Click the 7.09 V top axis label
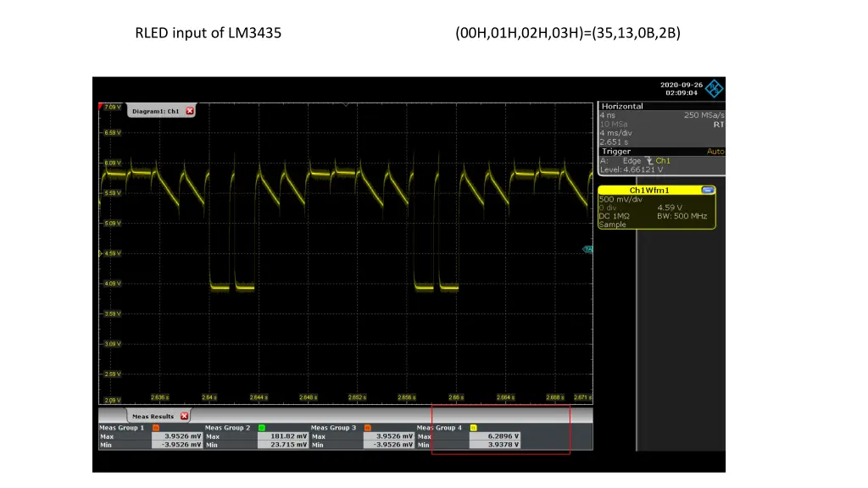 pos(113,107)
